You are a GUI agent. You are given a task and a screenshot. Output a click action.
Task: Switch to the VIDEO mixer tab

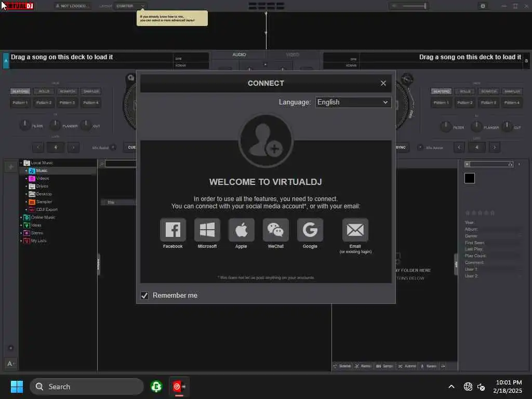pos(292,55)
